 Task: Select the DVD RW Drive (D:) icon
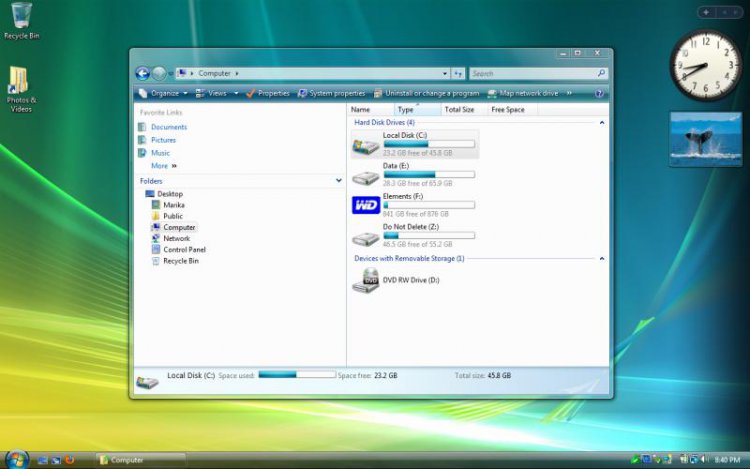(x=366, y=281)
